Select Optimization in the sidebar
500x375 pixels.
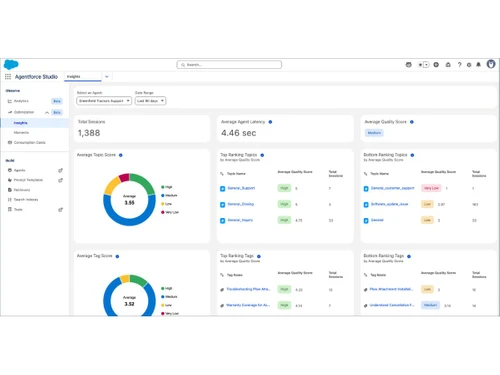click(24, 112)
